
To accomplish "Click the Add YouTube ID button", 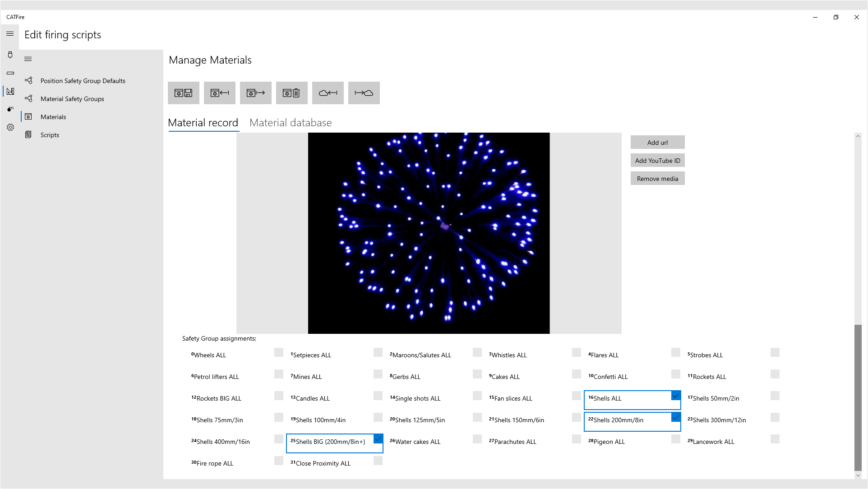I will (x=657, y=161).
